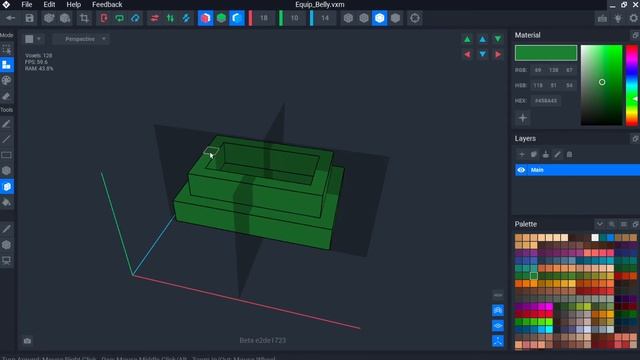Click the blue diagonal swap arrows icon

(186, 18)
